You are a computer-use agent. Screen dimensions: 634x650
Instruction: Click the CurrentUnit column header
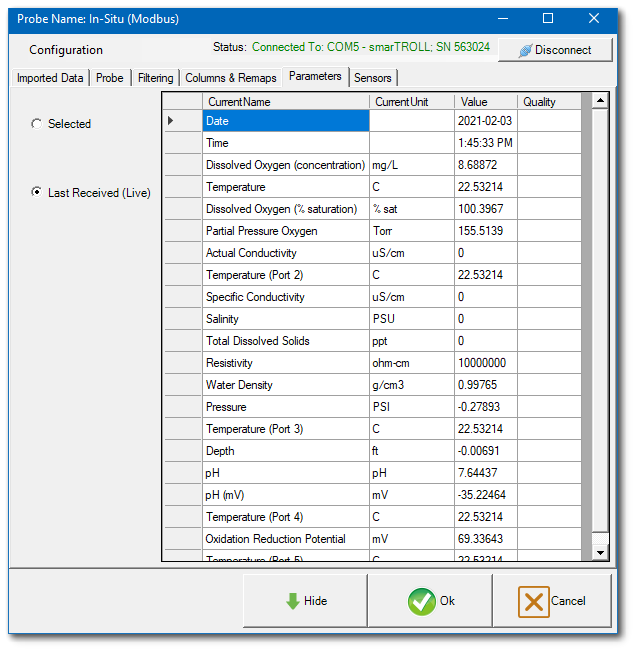[x=412, y=102]
